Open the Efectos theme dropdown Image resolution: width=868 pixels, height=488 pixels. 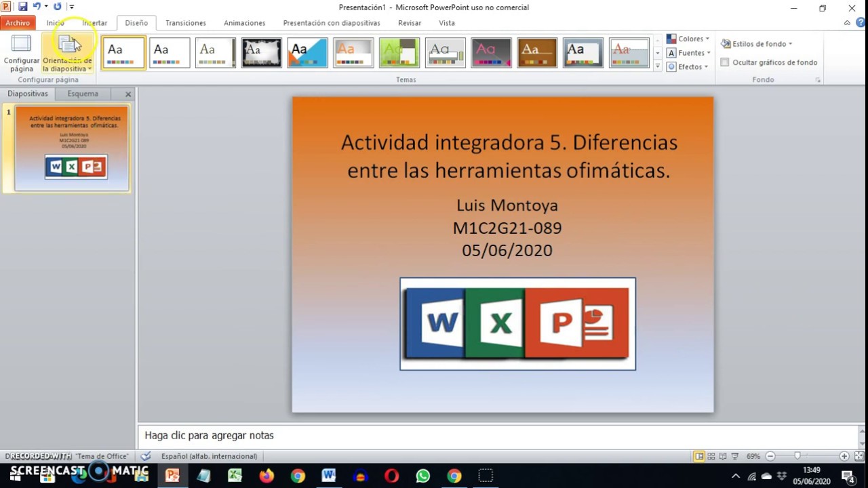[x=687, y=66]
